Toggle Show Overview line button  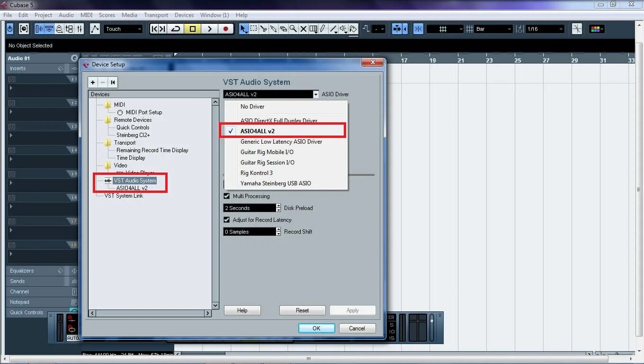point(59,29)
